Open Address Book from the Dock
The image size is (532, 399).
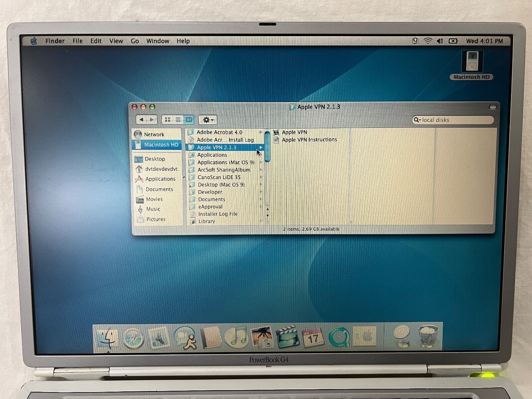[x=211, y=337]
